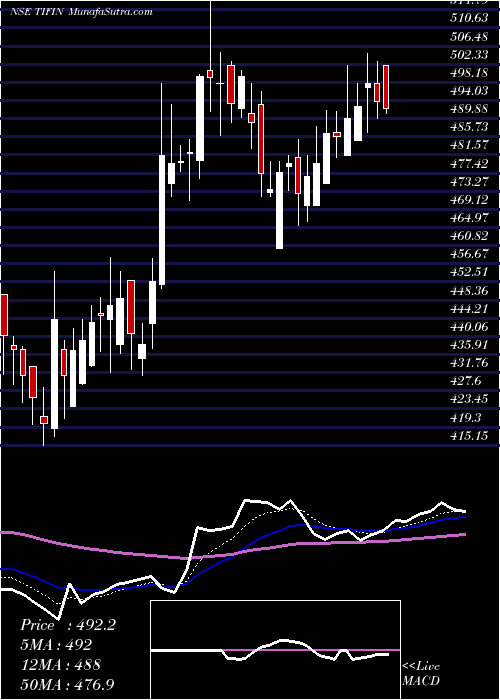
Task: Select the 427.6 price axis label
Action: click(466, 381)
